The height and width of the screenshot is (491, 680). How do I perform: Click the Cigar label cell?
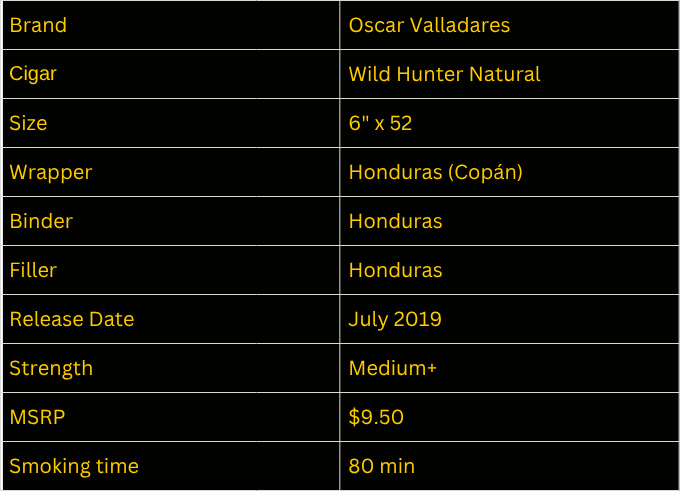tap(171, 74)
